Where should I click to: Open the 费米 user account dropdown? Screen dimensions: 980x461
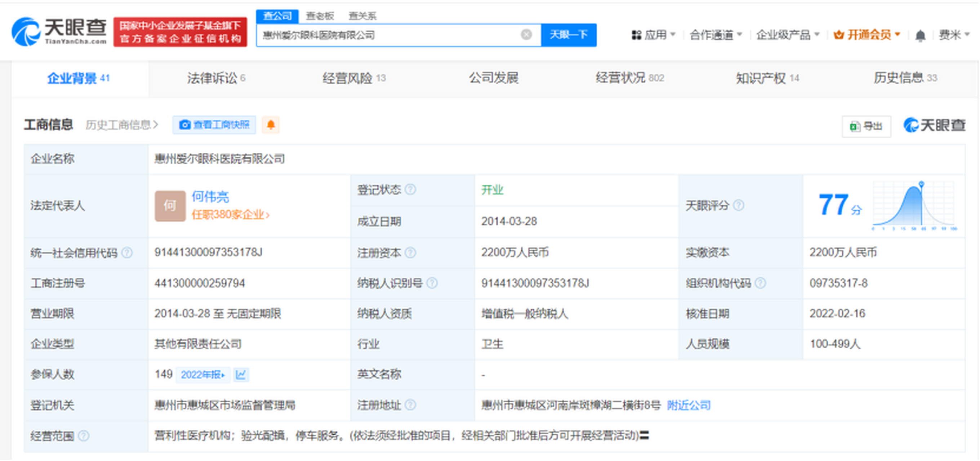coord(954,35)
